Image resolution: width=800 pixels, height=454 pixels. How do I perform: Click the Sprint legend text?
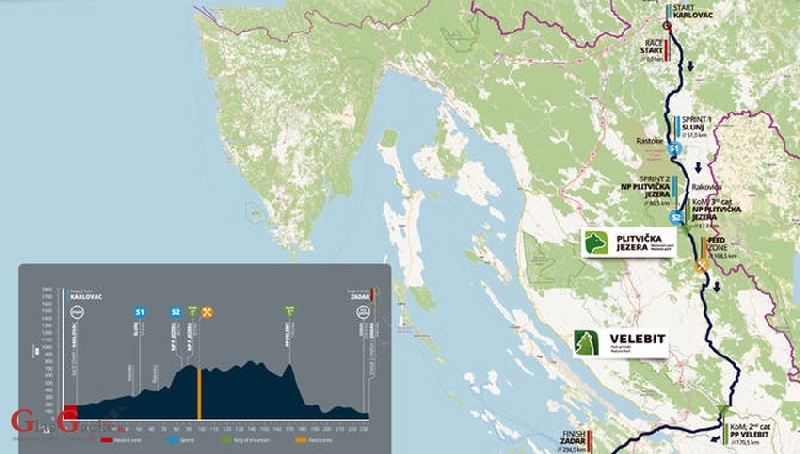pos(188,440)
